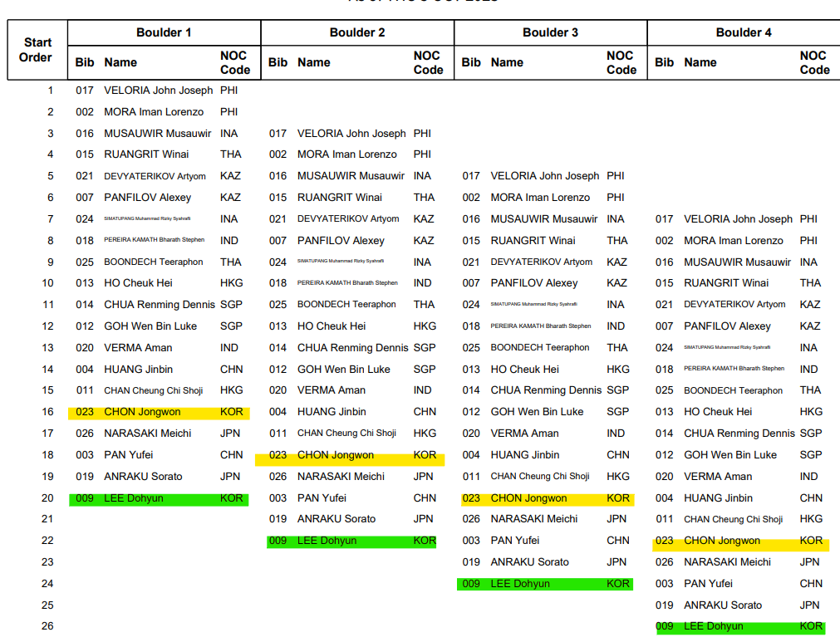Click NARASAKI Meichi in Boulder 4 column

(x=728, y=562)
